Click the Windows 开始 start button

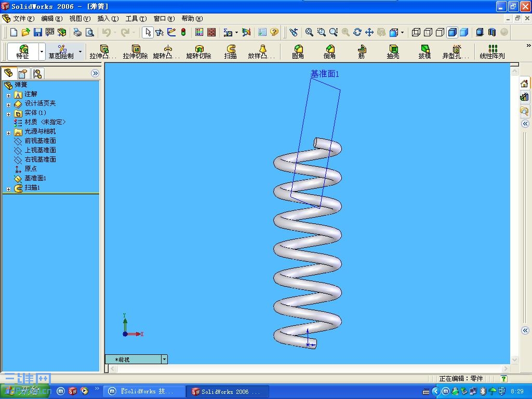click(x=25, y=391)
